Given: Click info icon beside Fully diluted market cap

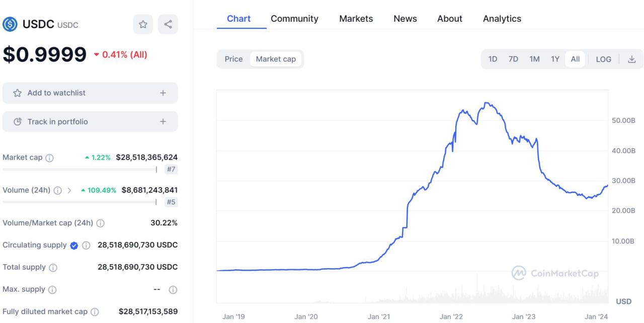Looking at the screenshot, I should [95, 312].
